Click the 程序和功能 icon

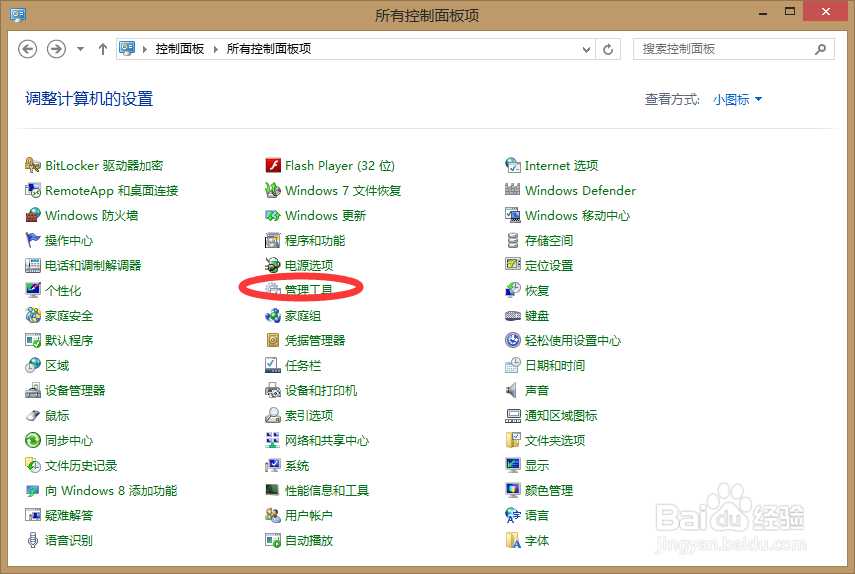[x=273, y=240]
